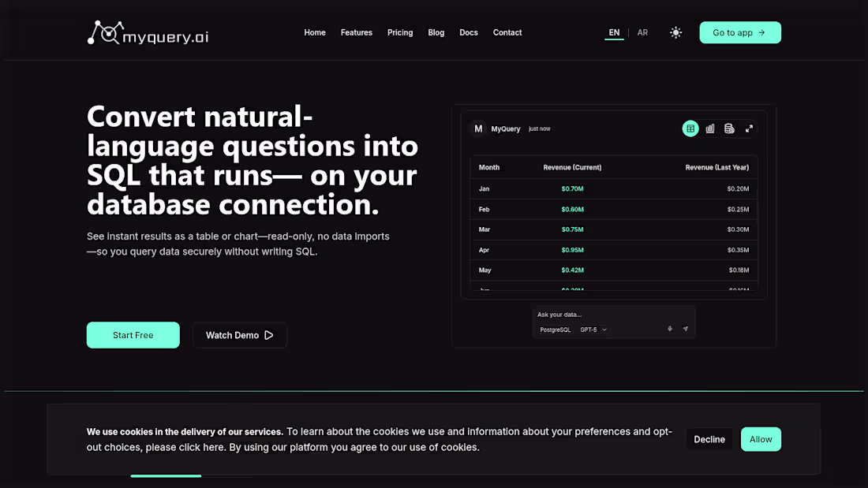Viewport: 868px width, 488px height.
Task: Click the $0.20M last year value
Action: click(x=738, y=188)
